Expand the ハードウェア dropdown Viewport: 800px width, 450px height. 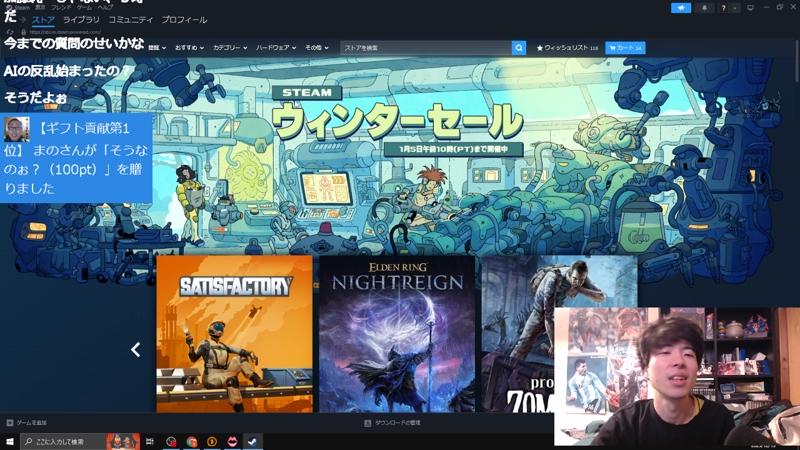(x=276, y=47)
